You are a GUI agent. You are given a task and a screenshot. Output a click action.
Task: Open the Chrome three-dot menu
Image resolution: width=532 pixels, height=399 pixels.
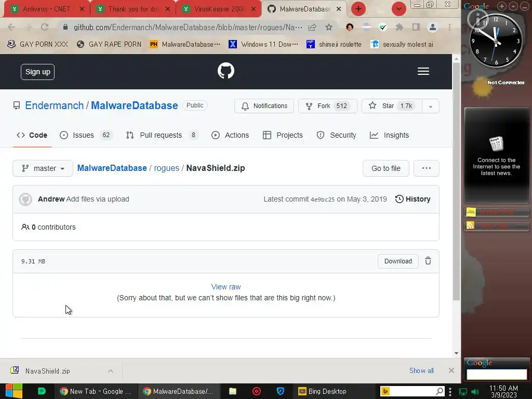pyautogui.click(x=449, y=27)
